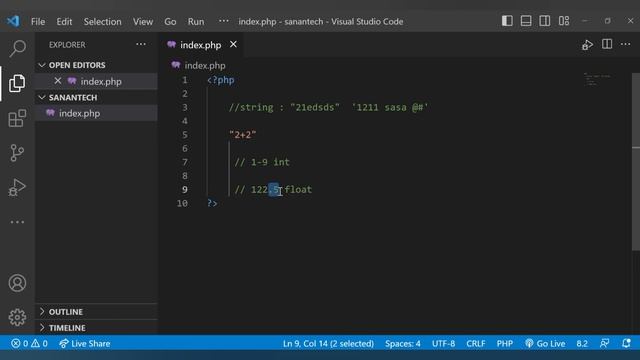The height and width of the screenshot is (360, 640).
Task: Open Explorer Views and More Actions ellipsis
Action: click(141, 44)
